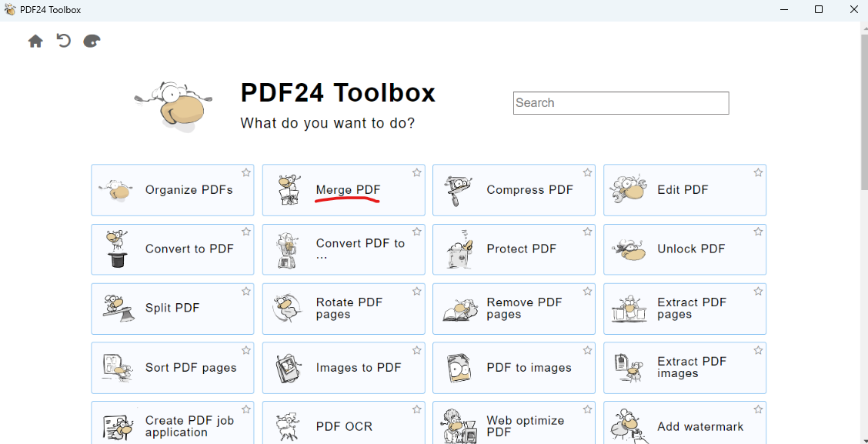The height and width of the screenshot is (444, 868).
Task: Star the PDF OCR tool
Action: 417,409
